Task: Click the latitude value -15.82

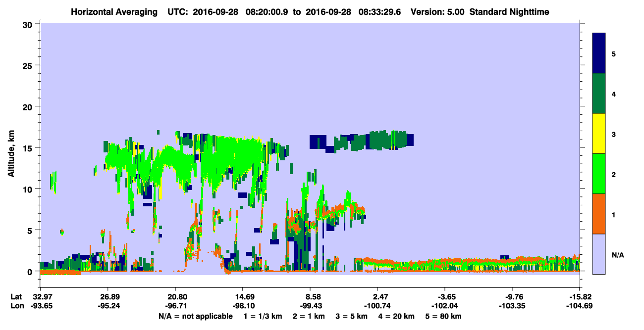Action: click(580, 297)
